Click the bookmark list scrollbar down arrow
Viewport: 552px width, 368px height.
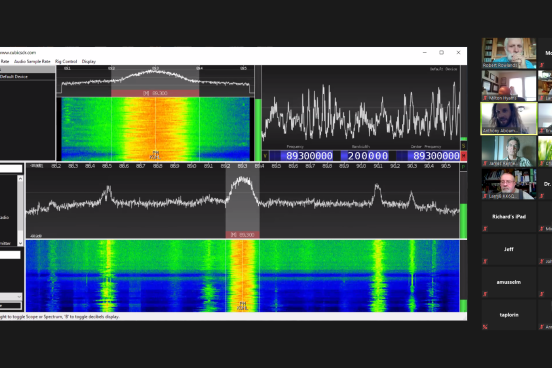tap(20, 243)
